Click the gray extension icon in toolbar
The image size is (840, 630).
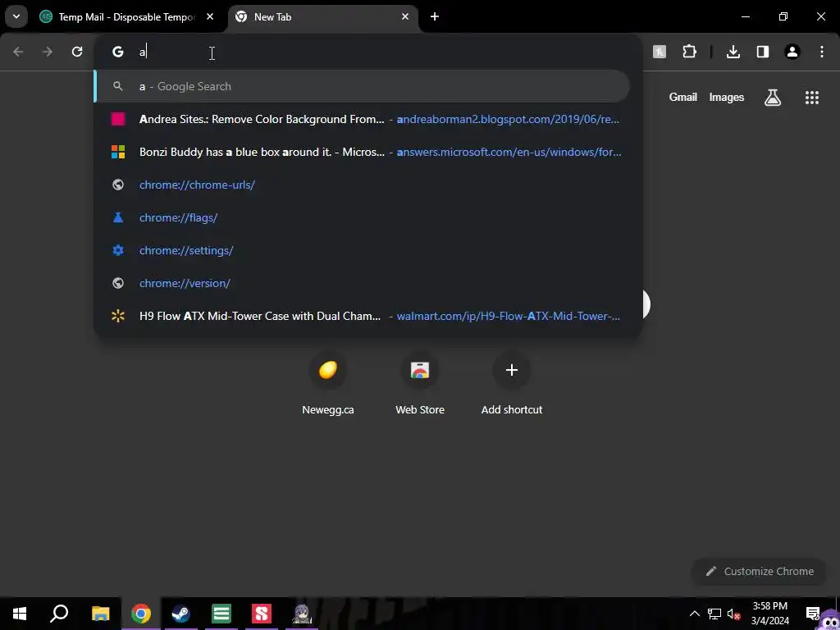(x=660, y=52)
